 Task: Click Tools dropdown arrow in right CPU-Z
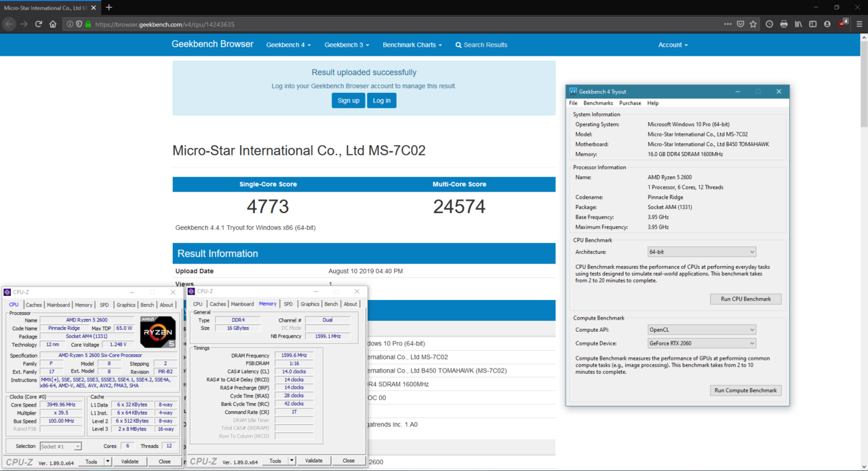[292, 461]
